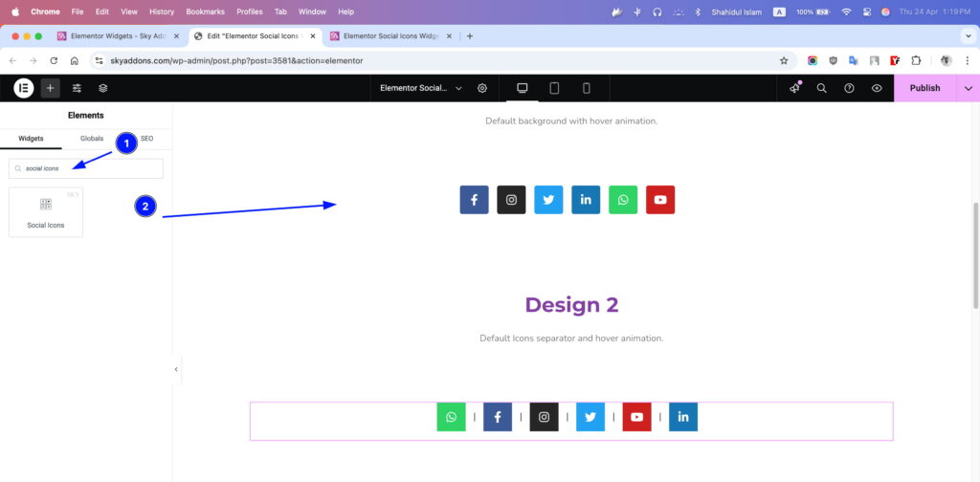Open Chrome extensions puzzle icon
The height and width of the screenshot is (482, 980).
coord(916,60)
